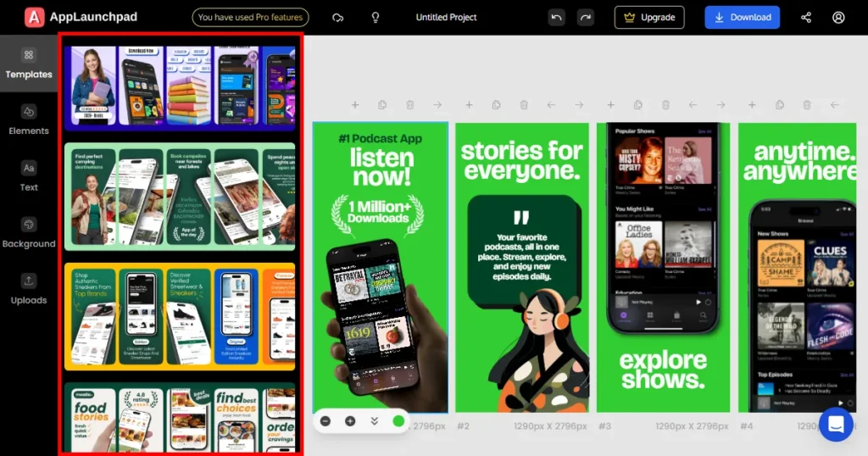Open the Elements sidebar tab
Viewport: 868px width, 456px height.
coord(29,120)
